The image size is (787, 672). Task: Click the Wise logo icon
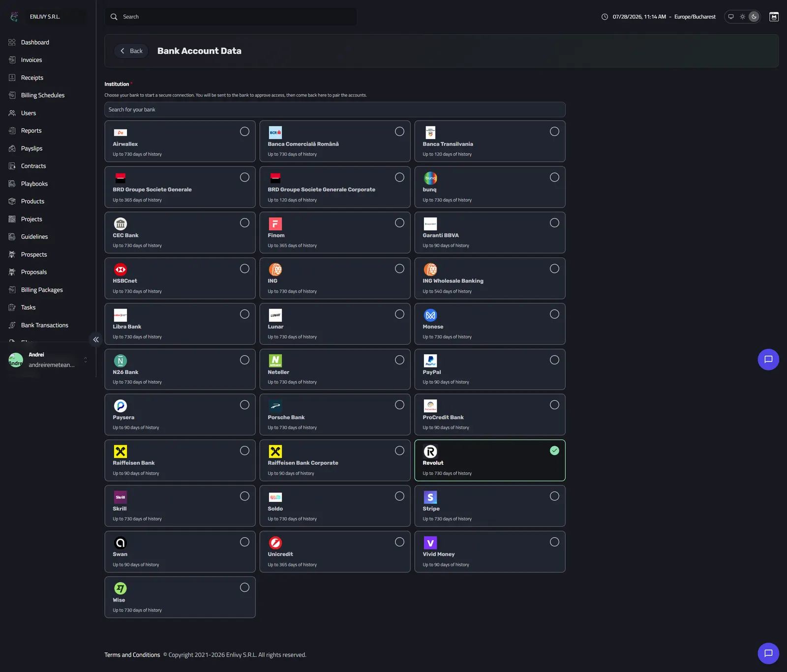click(121, 588)
